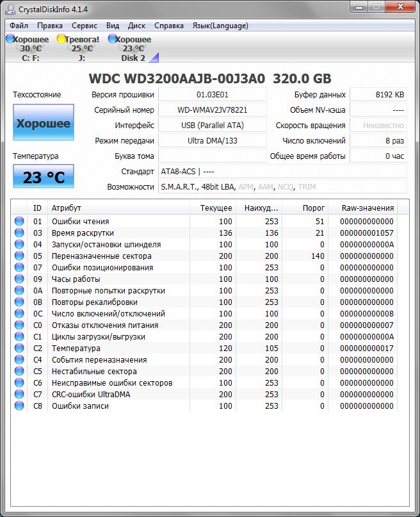Image resolution: width=420 pixels, height=517 pixels.
Task: Click the Скорость вращения value Неизвестно
Action: tap(378, 126)
